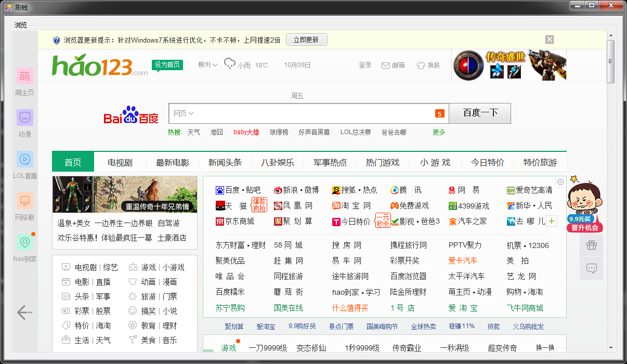Open 搜狐·热点 site link

click(355, 190)
